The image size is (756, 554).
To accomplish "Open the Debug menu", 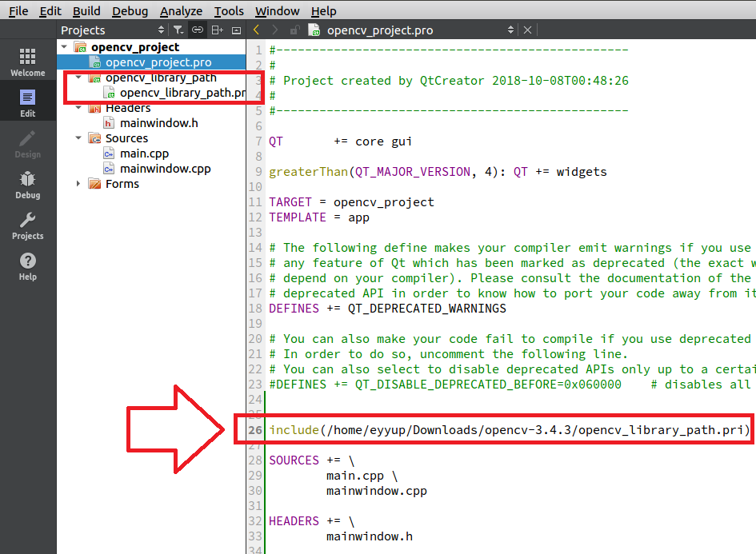I will tap(130, 10).
